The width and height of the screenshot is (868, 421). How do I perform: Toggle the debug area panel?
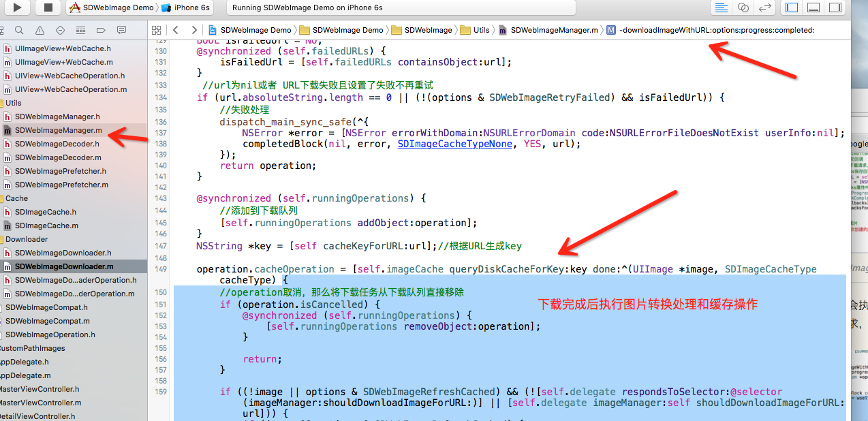pyautogui.click(x=813, y=7)
